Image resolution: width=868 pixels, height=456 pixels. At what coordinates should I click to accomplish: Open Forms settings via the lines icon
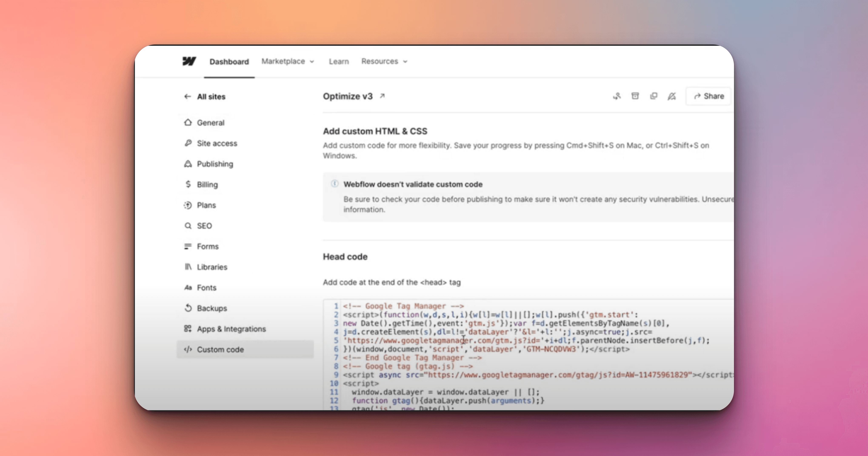188,246
